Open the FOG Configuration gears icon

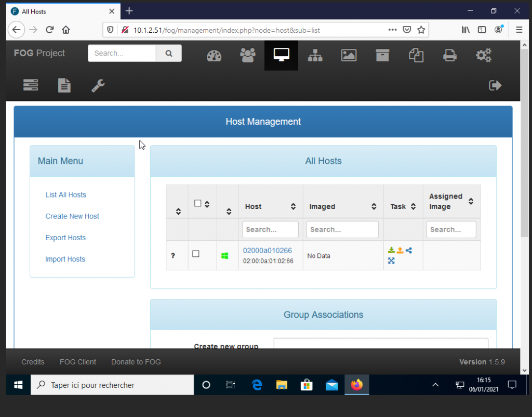[484, 55]
